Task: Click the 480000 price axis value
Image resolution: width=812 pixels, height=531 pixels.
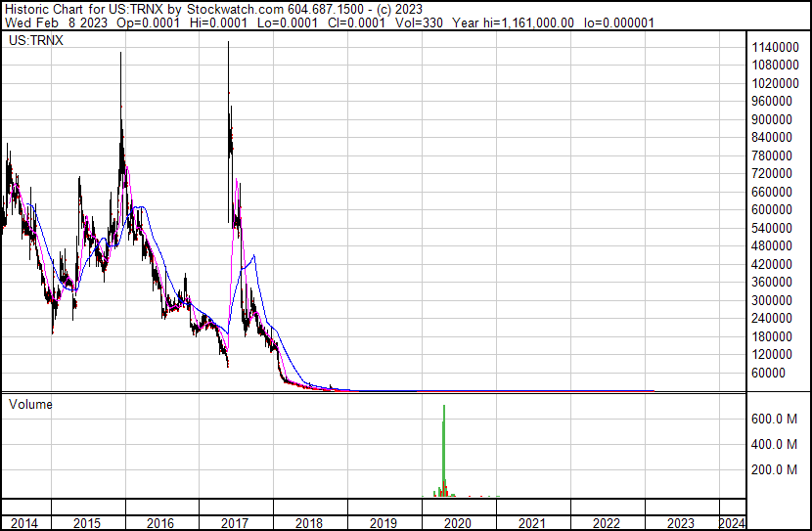Action: point(772,245)
